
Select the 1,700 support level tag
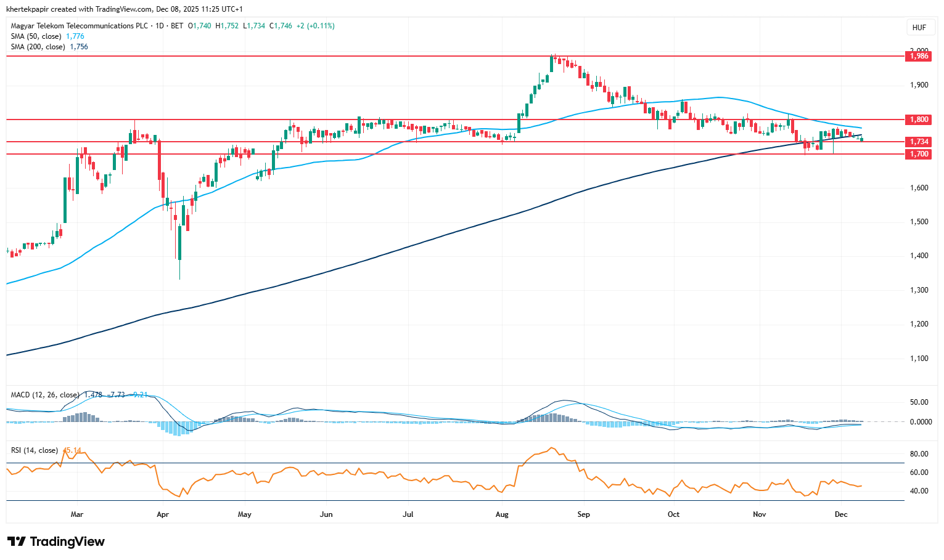tap(919, 154)
